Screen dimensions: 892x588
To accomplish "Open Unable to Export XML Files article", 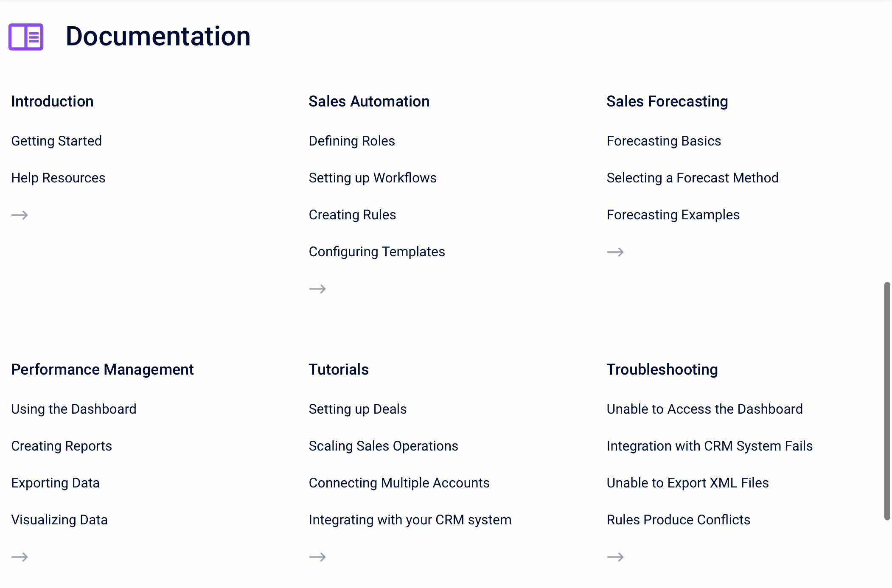I will (x=687, y=483).
